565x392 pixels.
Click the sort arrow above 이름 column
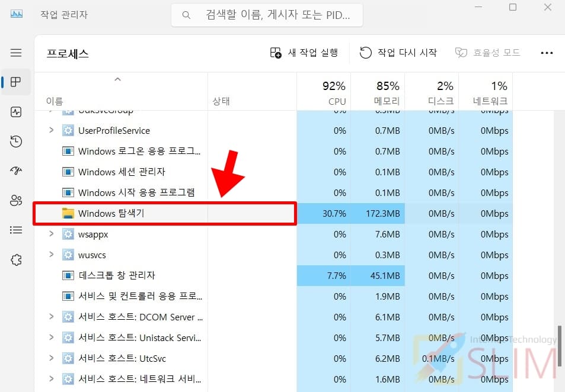coord(117,79)
